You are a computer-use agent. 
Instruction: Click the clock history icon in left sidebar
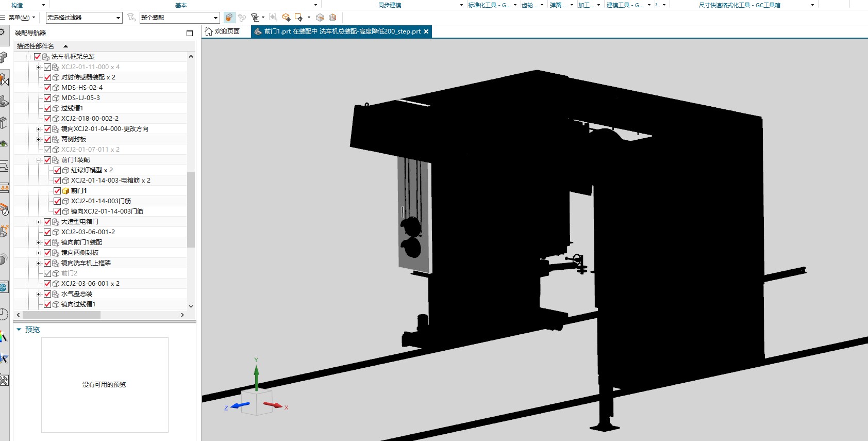tap(4, 314)
